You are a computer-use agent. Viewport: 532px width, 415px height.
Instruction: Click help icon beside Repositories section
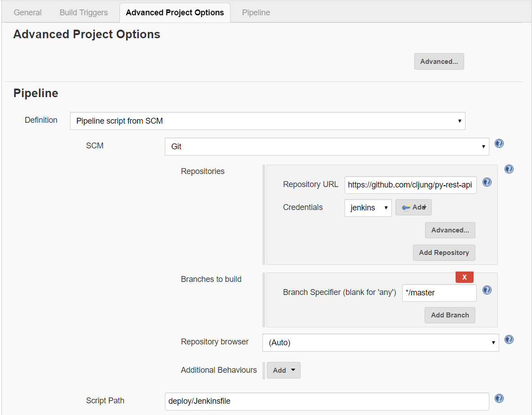pos(509,169)
